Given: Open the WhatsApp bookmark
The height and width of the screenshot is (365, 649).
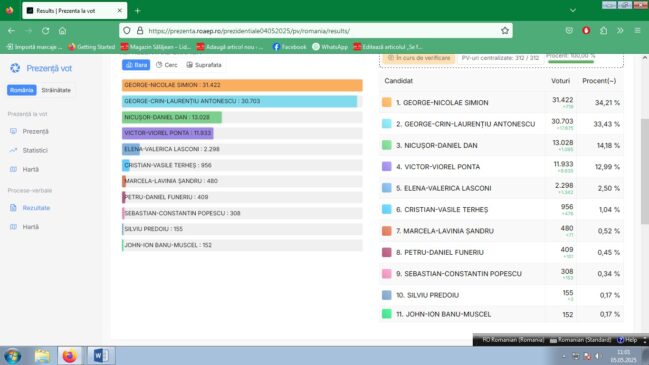Looking at the screenshot, I should pyautogui.click(x=330, y=47).
